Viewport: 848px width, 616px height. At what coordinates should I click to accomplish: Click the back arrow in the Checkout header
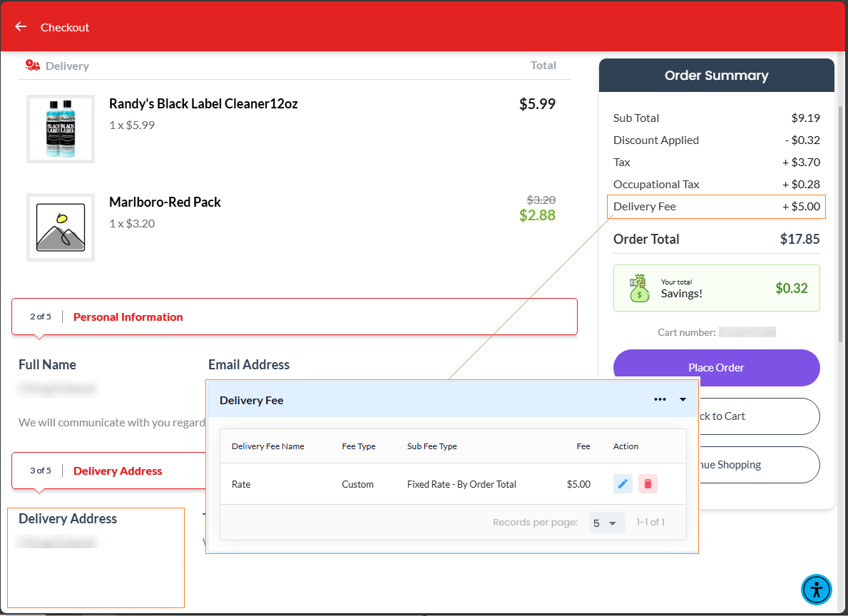click(21, 26)
